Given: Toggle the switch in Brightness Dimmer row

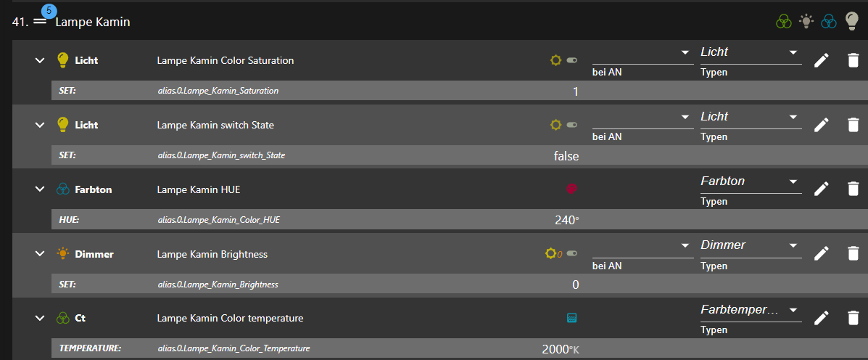Looking at the screenshot, I should point(572,253).
